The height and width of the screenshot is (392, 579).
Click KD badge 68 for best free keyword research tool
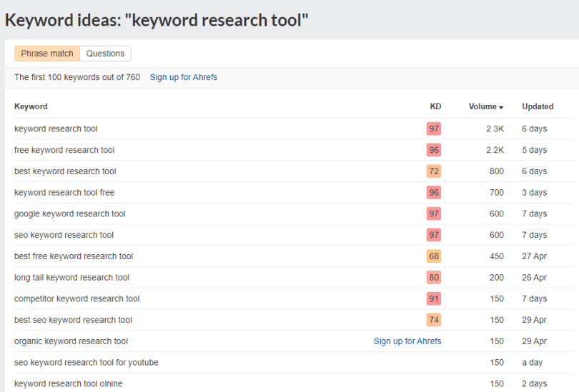click(434, 256)
